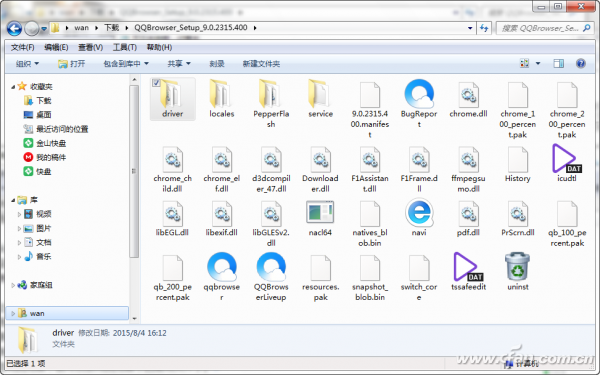This screenshot has height=375, width=600.
Task: Open the 文件(F) menu
Action: 23,47
